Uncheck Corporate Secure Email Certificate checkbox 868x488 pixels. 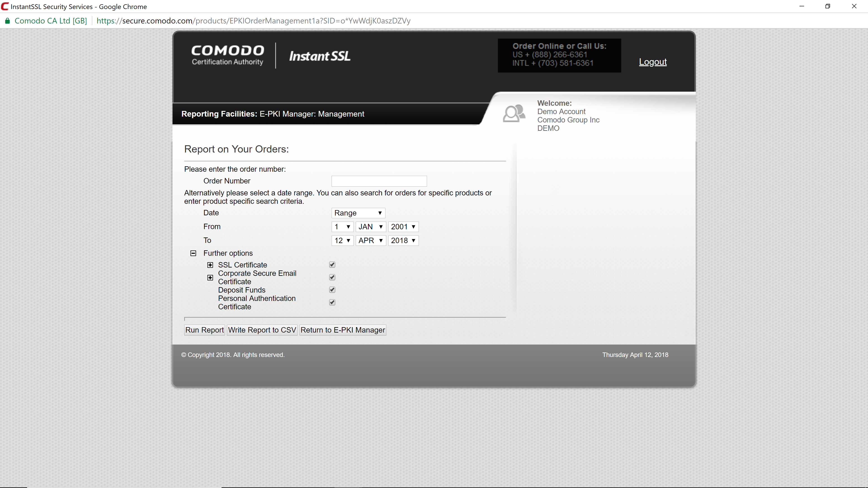[x=332, y=277]
